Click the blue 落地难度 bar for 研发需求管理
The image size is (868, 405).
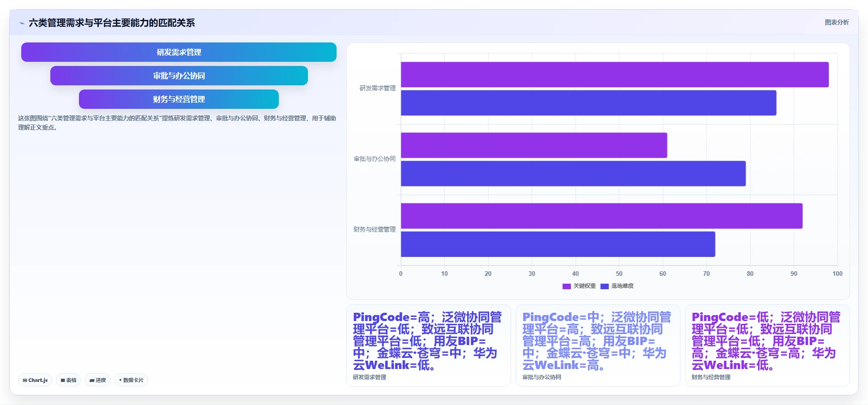[x=588, y=103]
